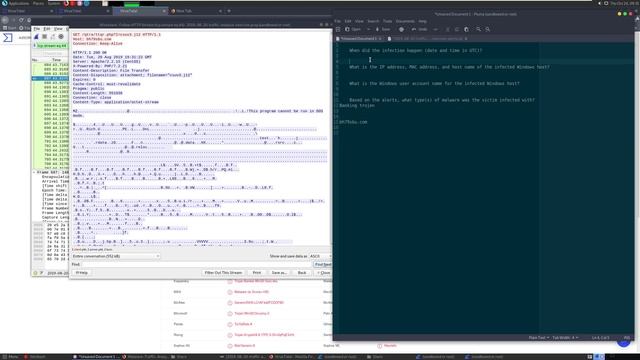Open the Entire conversation dropdown
Image resolution: width=640 pixels, height=360 pixels.
tap(116, 256)
